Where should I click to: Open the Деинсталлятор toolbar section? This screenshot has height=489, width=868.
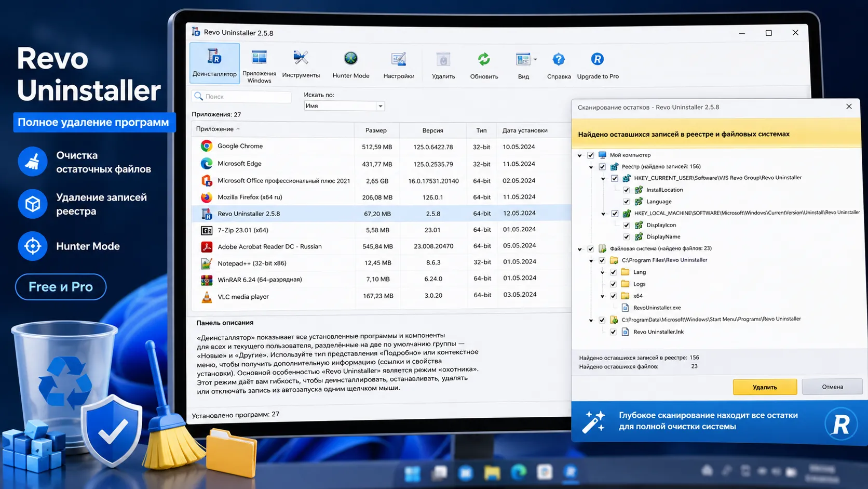(x=214, y=63)
